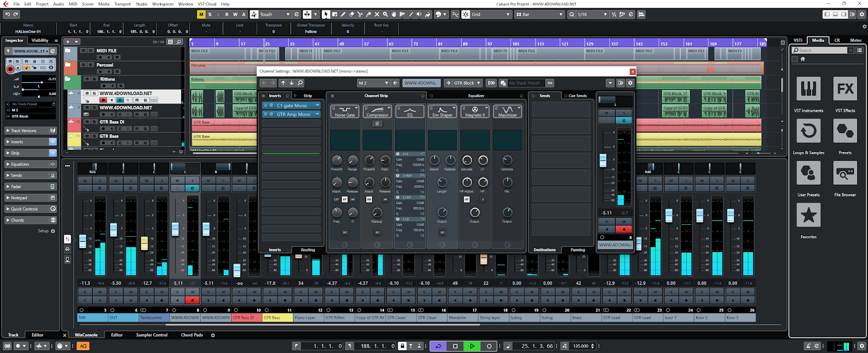Bypass C1 gate Mono insert
This screenshot has width=868, height=353.
point(266,105)
